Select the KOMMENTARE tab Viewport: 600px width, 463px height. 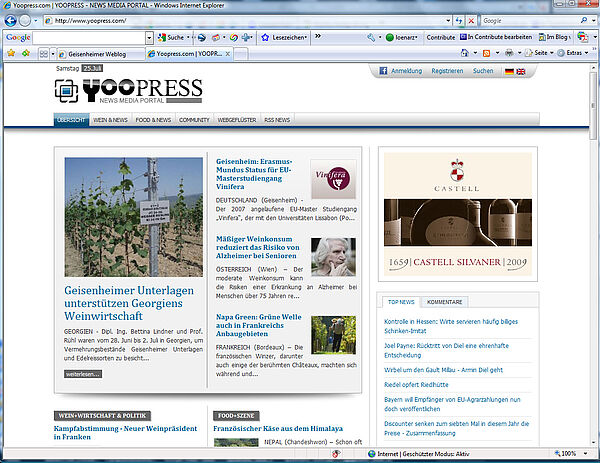pyautogui.click(x=444, y=301)
